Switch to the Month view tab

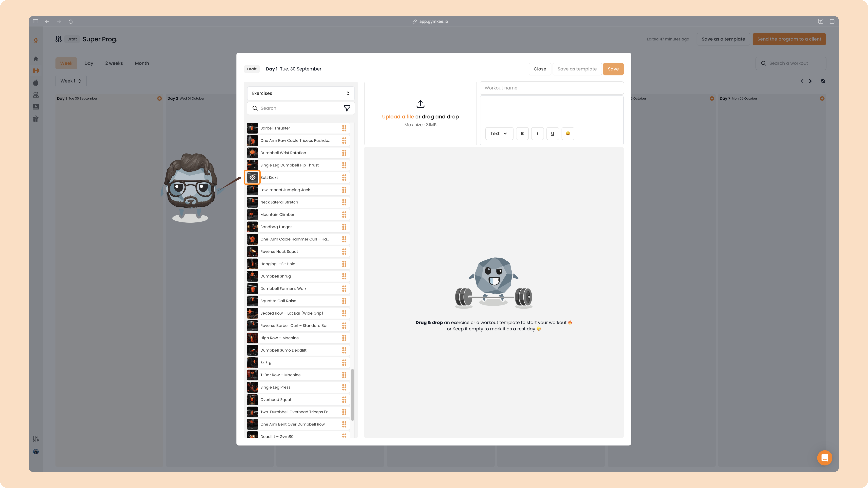(142, 63)
